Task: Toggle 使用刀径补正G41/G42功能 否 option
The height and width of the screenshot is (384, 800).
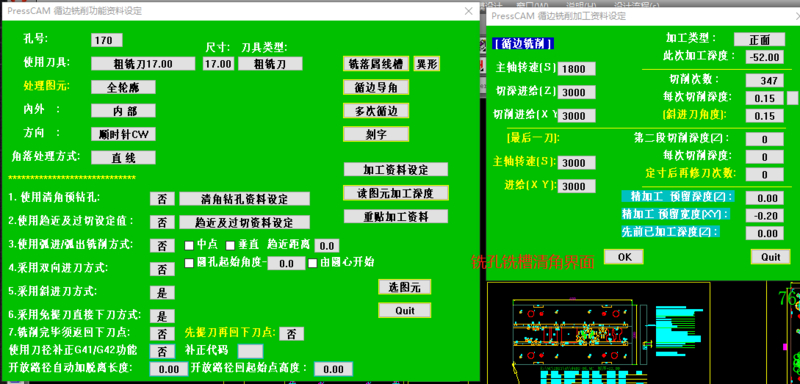Action: (162, 351)
